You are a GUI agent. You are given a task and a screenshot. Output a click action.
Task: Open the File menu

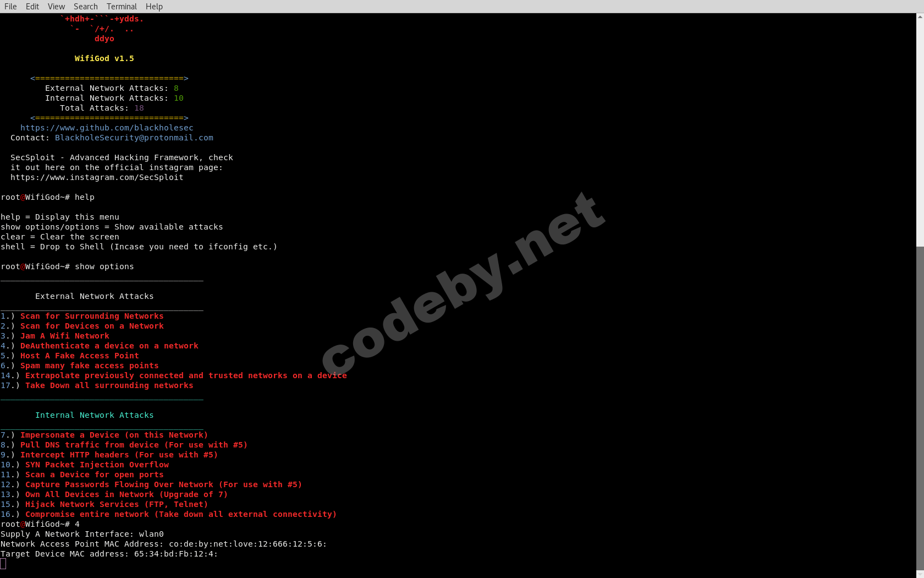click(10, 7)
